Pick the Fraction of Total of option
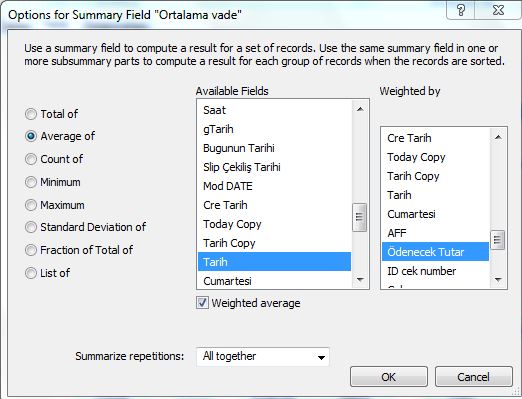522x399 pixels. [31, 250]
